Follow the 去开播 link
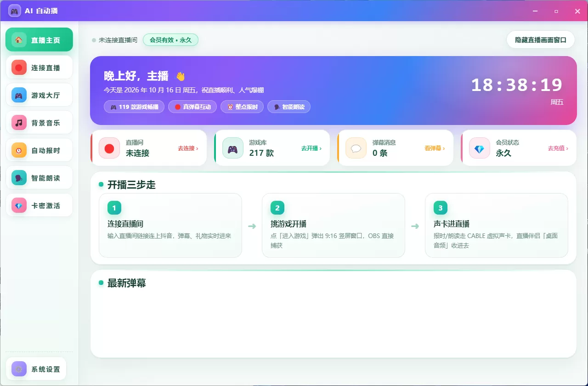The image size is (588, 386). coord(311,148)
